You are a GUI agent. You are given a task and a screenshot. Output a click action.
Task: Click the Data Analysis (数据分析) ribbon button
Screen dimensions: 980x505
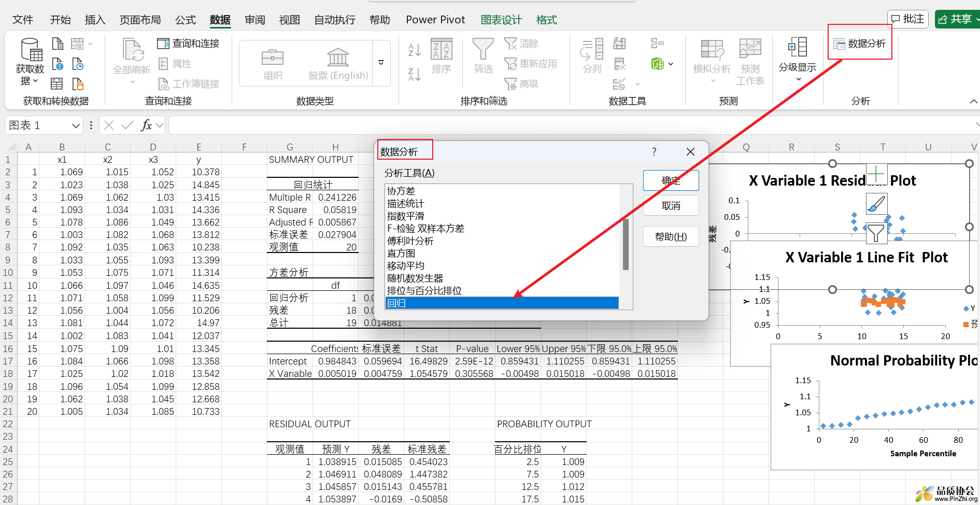860,44
